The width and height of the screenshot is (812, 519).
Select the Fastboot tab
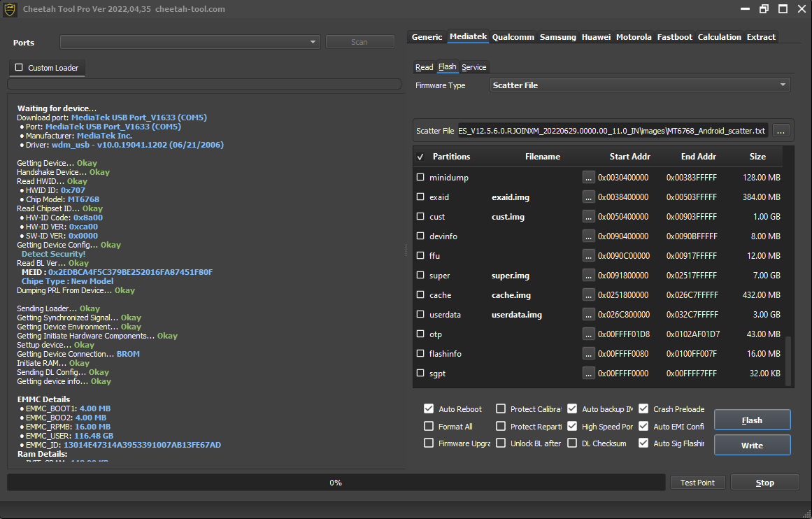pos(674,37)
